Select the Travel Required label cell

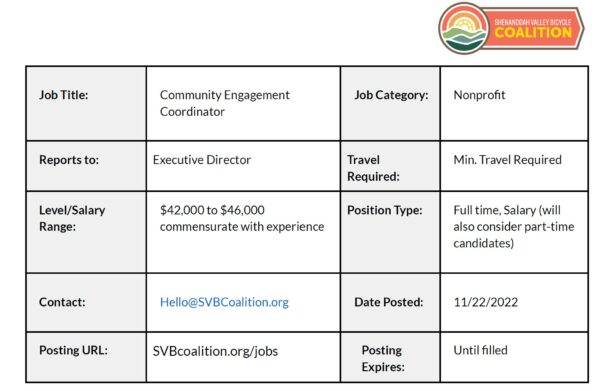click(x=390, y=166)
